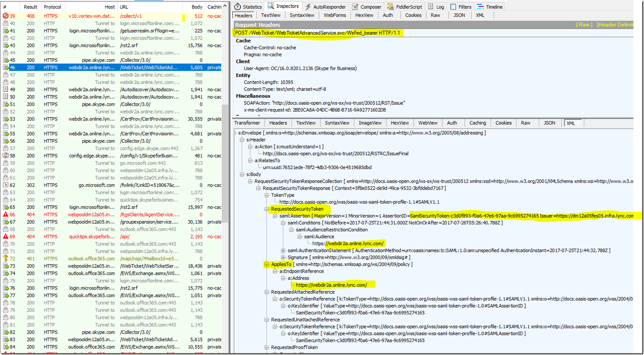This screenshot has height=355, width=644.
Task: Open the response ImageView tab
Action: 370,123
